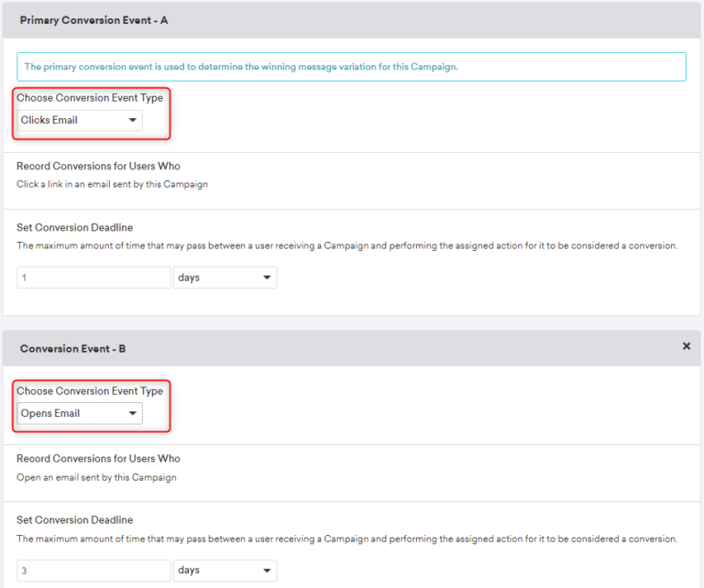Click the deadline description text in section A

click(x=346, y=245)
